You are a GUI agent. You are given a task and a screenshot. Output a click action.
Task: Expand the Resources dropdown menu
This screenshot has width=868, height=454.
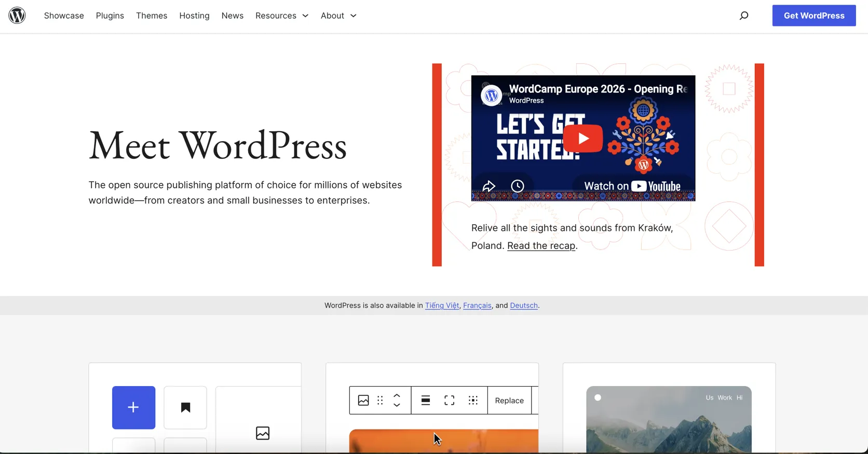click(x=282, y=16)
